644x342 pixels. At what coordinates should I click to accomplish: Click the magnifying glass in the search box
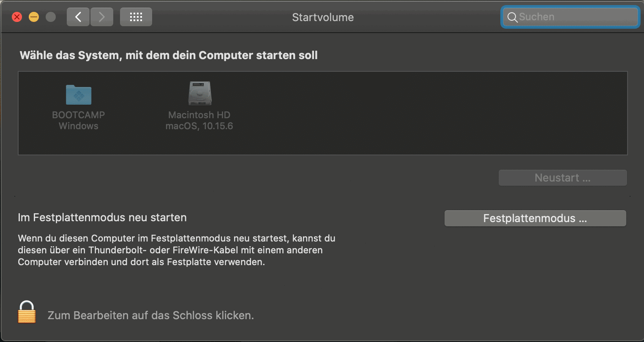coord(512,17)
